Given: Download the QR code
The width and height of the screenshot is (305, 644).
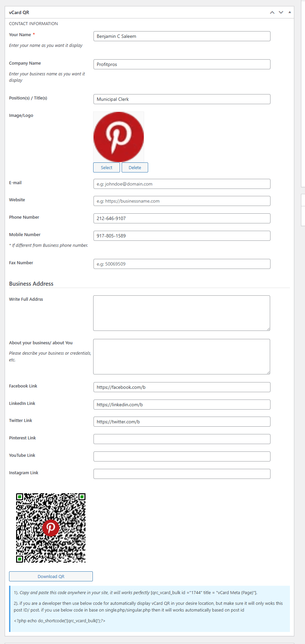Looking at the screenshot, I should (x=51, y=576).
